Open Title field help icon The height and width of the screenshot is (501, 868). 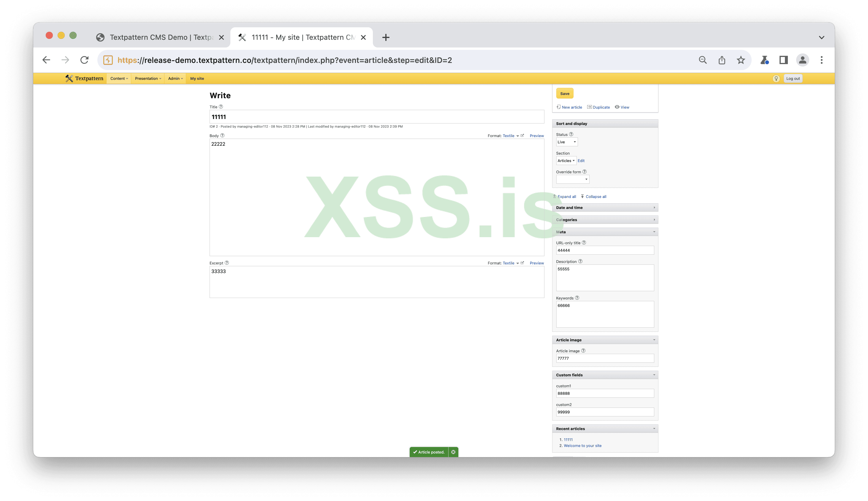(221, 107)
